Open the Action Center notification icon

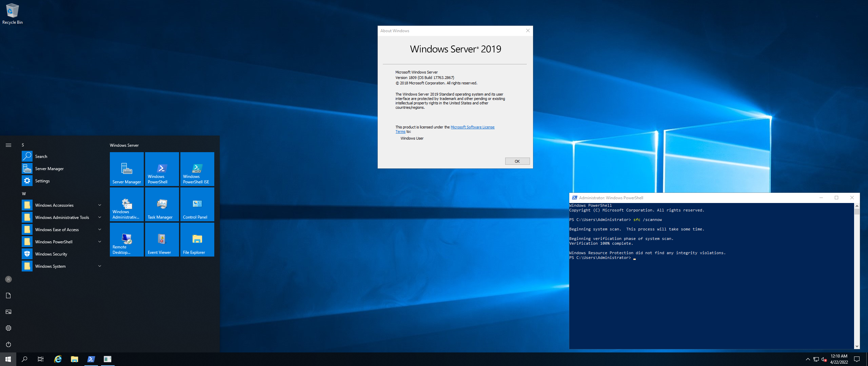(x=857, y=359)
